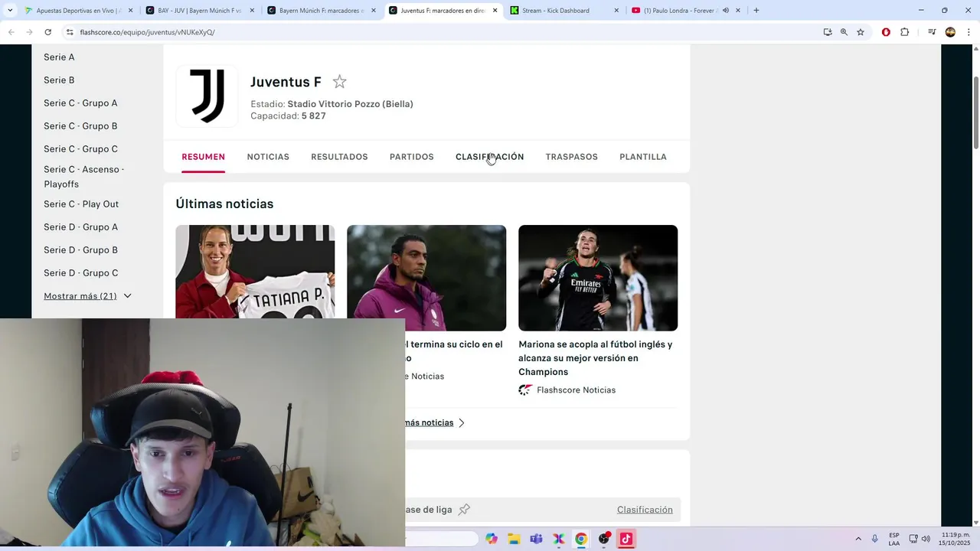Add Juventus F to favorites star
The image size is (980, 551).
[339, 82]
